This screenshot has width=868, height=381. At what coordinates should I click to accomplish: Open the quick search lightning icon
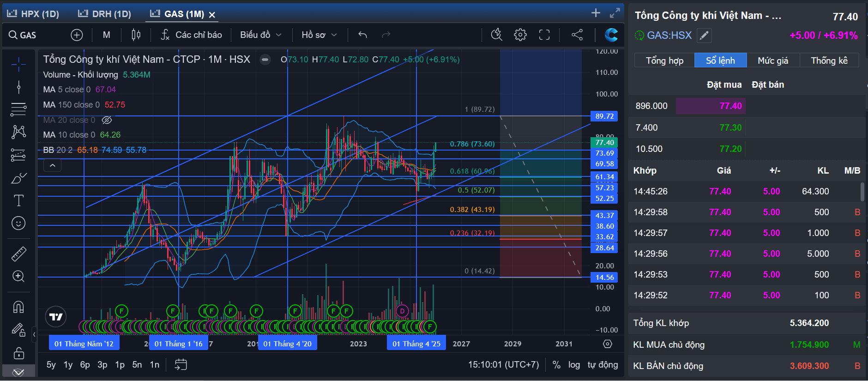tap(497, 35)
